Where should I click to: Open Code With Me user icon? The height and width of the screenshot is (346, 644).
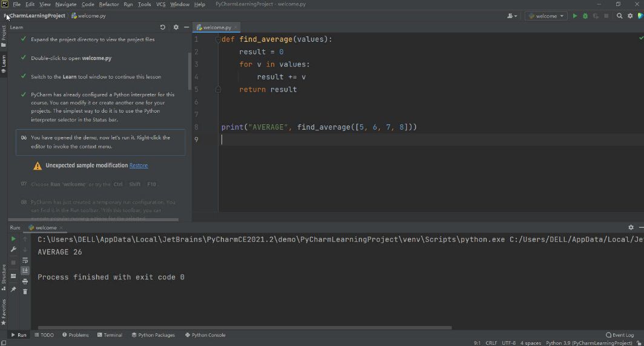(x=512, y=16)
